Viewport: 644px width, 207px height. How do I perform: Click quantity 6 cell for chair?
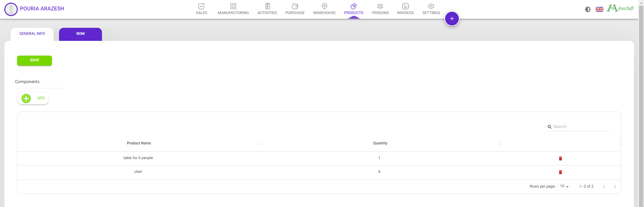tap(379, 172)
